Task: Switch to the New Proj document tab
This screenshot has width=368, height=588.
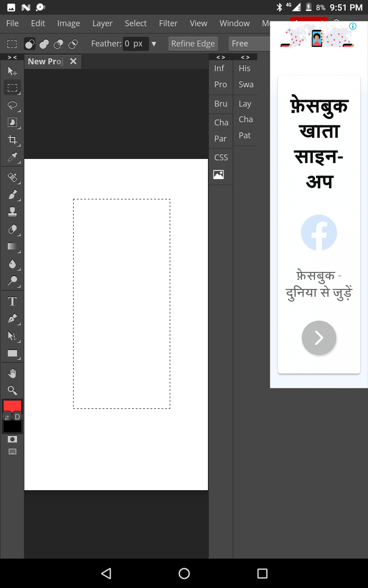Action: tap(46, 62)
